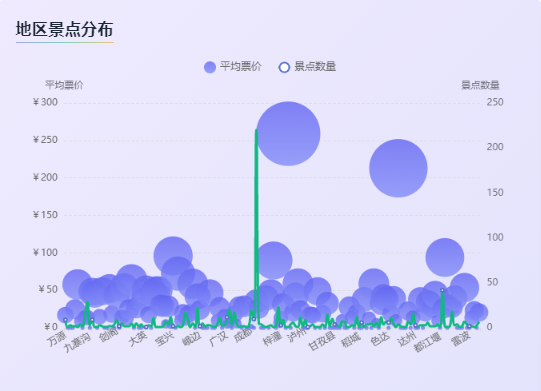The image size is (541, 391).
Task: Click the 景点数量 right axis title
Action: (480, 85)
